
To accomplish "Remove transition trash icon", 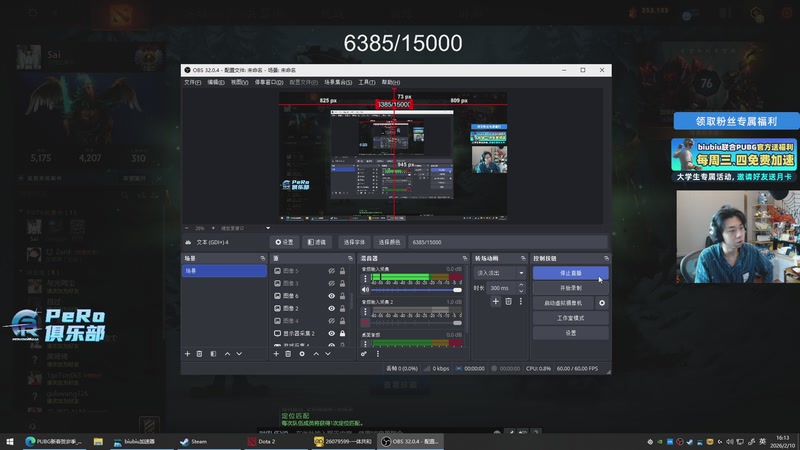I will tap(508, 302).
